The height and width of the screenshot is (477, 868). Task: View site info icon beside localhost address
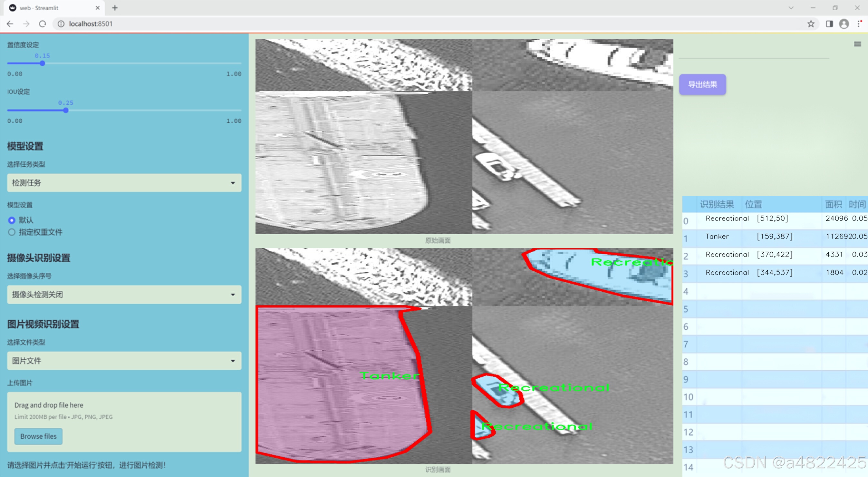click(x=61, y=24)
